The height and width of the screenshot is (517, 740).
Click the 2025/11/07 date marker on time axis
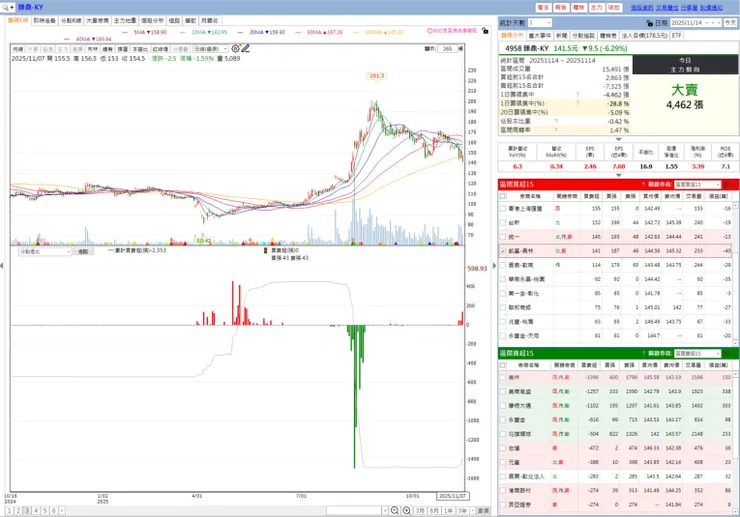[453, 496]
